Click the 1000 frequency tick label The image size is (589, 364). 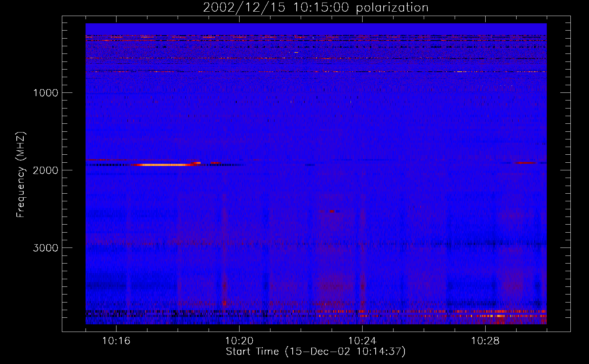pyautogui.click(x=46, y=93)
